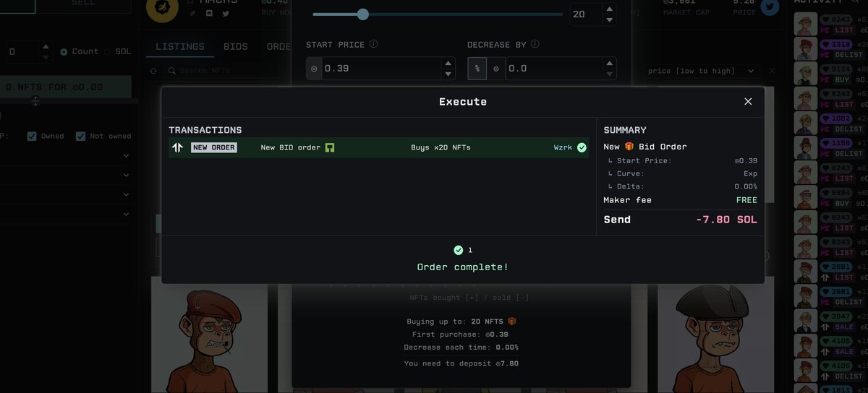Click the NFT count field showing 20
The height and width of the screenshot is (393, 868).
pyautogui.click(x=585, y=14)
